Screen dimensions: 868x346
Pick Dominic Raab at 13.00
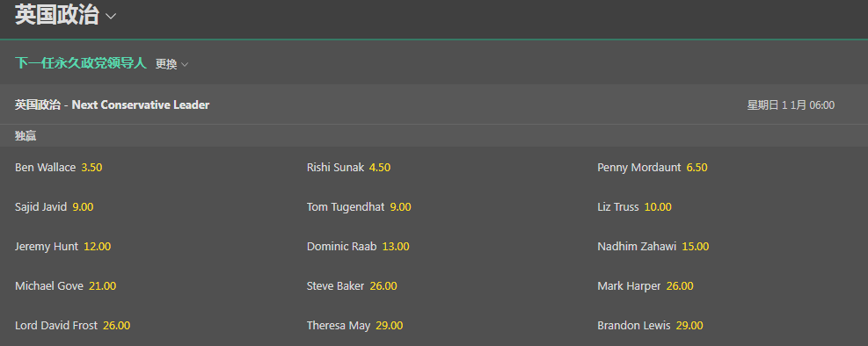(x=358, y=247)
